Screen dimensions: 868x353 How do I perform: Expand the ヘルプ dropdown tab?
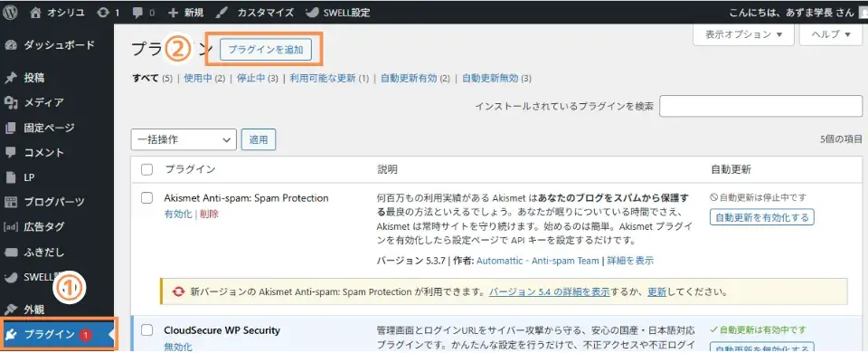[x=831, y=34]
